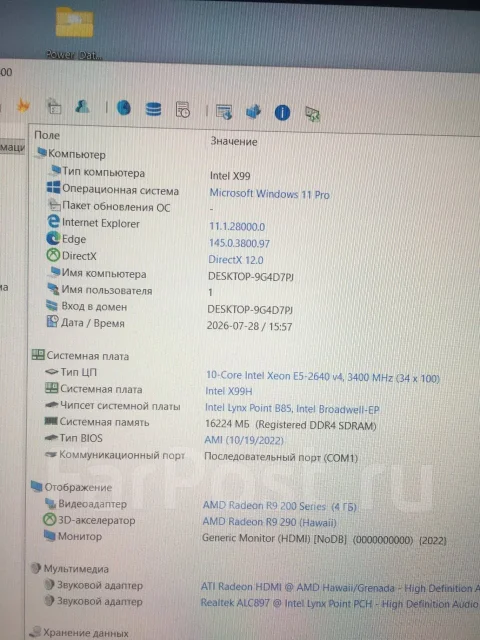Open the AMI (10/19/2022) BIOS link

[244, 440]
